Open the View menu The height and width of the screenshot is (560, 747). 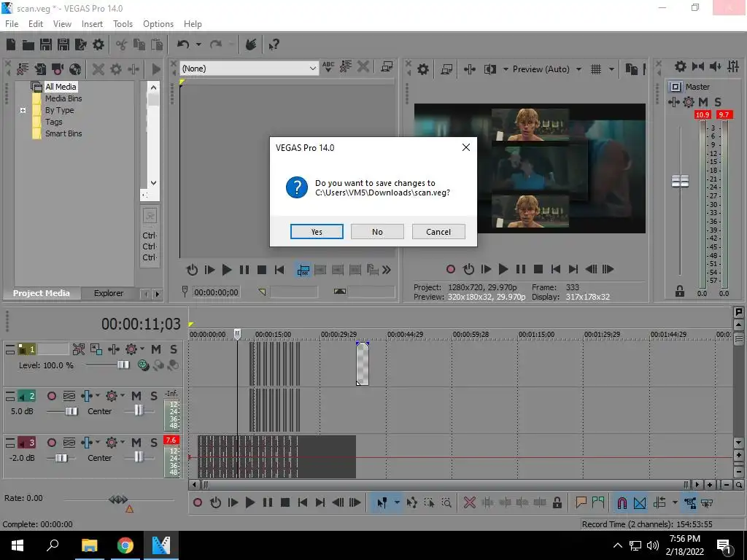coord(62,24)
